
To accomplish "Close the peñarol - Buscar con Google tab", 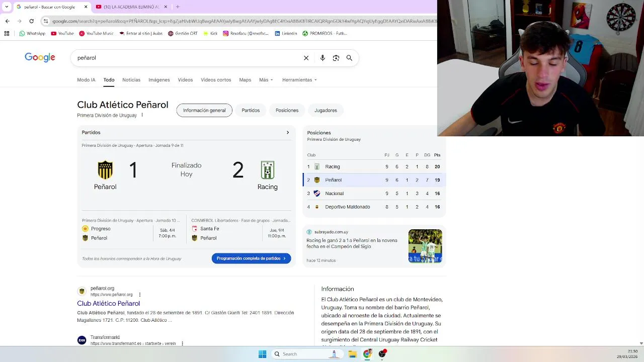I will [x=86, y=7].
